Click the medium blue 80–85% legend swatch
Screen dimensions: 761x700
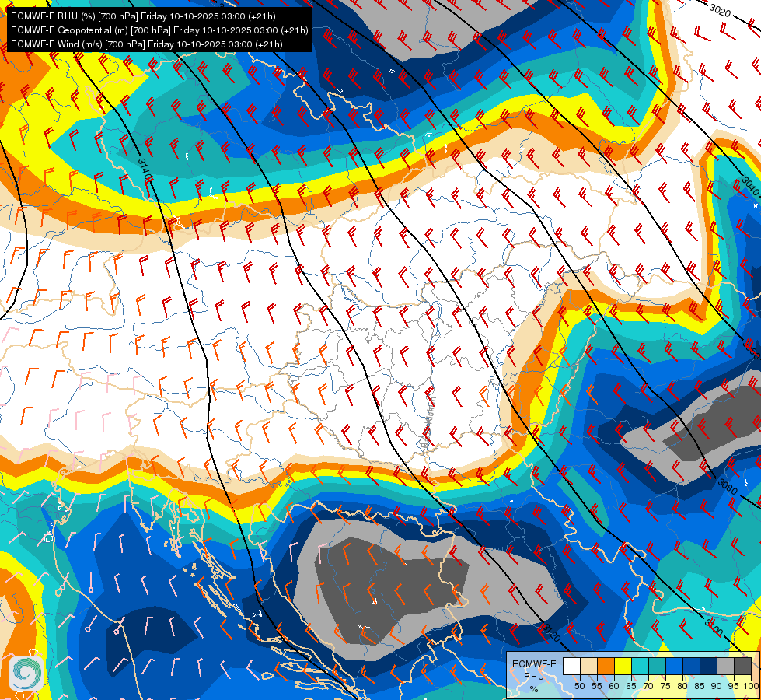tap(692, 667)
